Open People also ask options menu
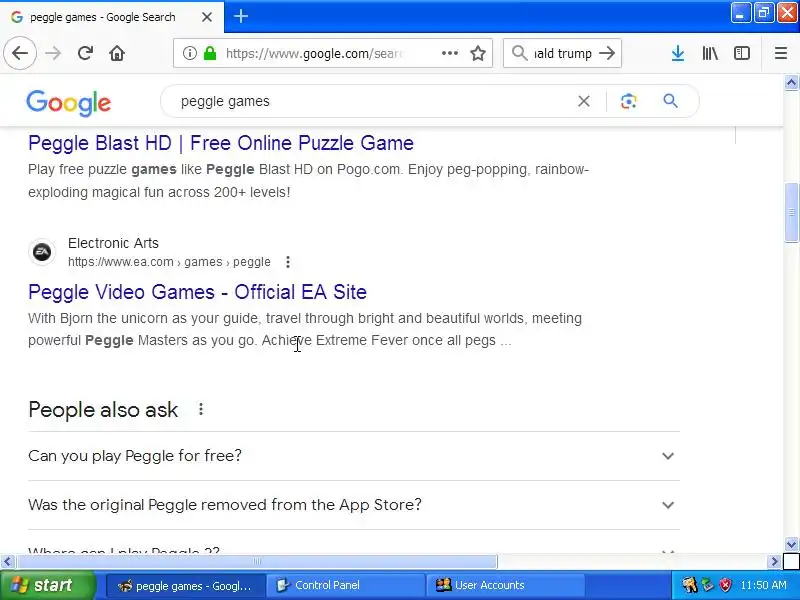This screenshot has height=600, width=800. [x=201, y=409]
